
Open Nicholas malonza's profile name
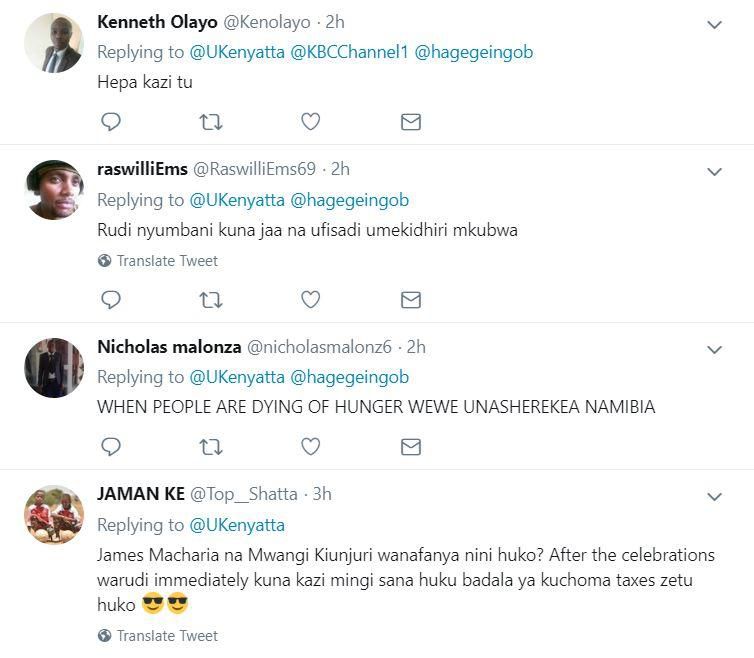click(169, 347)
